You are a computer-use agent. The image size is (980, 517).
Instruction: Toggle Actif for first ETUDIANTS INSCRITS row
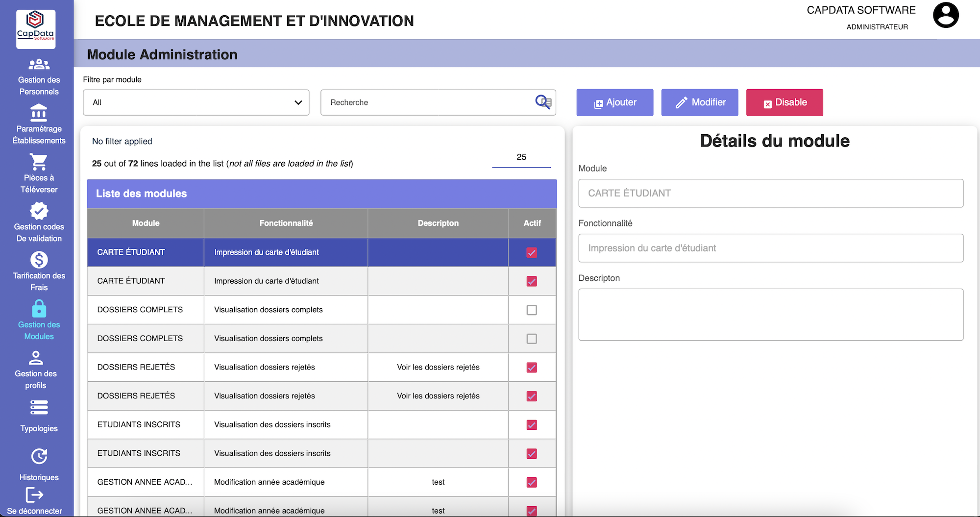click(x=532, y=425)
